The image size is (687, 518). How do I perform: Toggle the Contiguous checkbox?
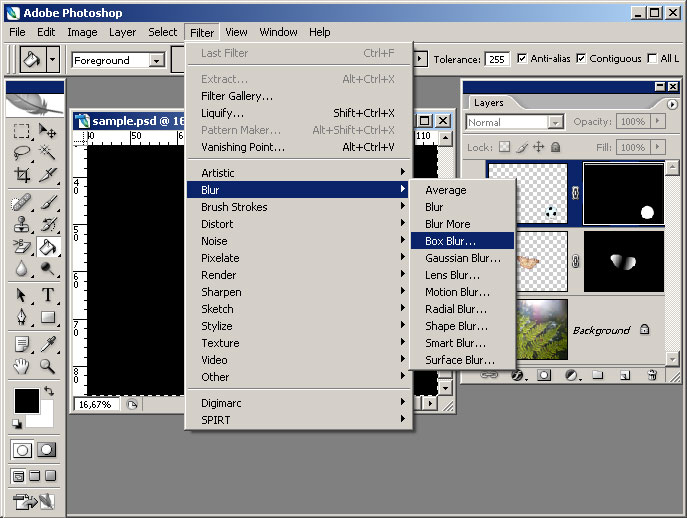coord(581,58)
